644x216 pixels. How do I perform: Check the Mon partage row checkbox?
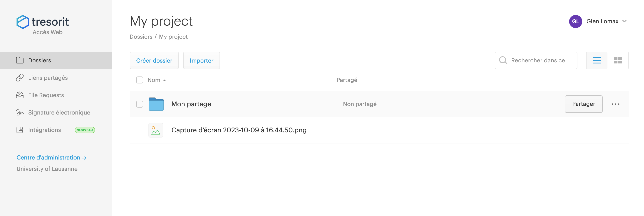click(x=139, y=104)
